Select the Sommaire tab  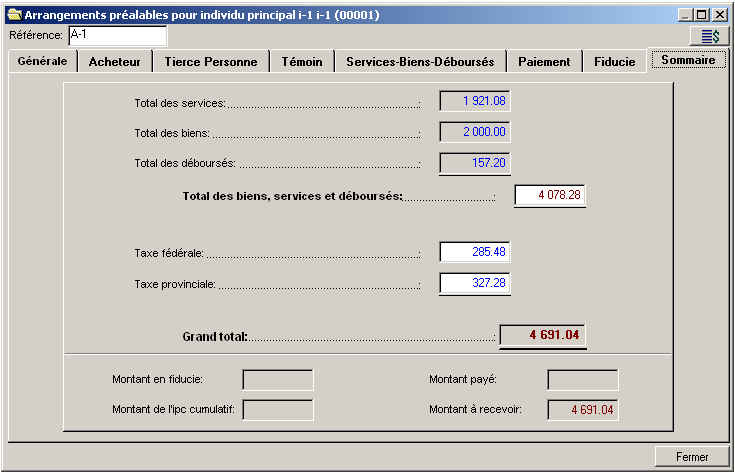688,60
